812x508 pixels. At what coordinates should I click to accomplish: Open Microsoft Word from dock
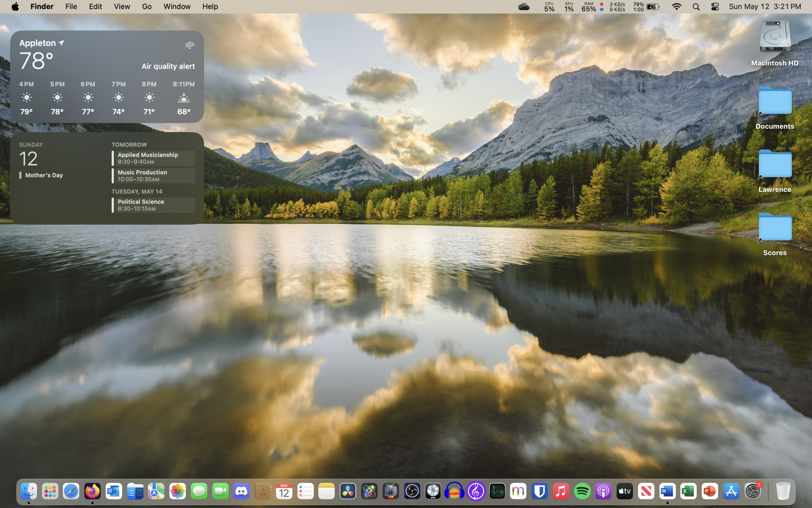click(x=667, y=491)
